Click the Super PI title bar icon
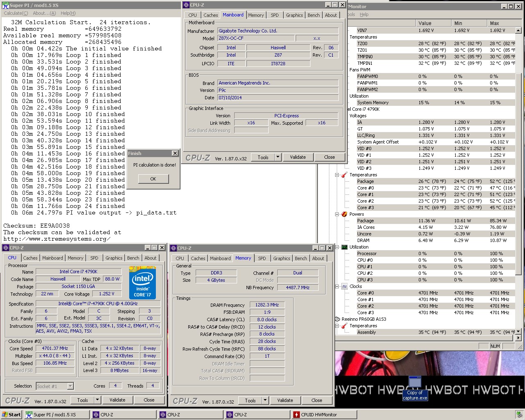 [5, 5]
